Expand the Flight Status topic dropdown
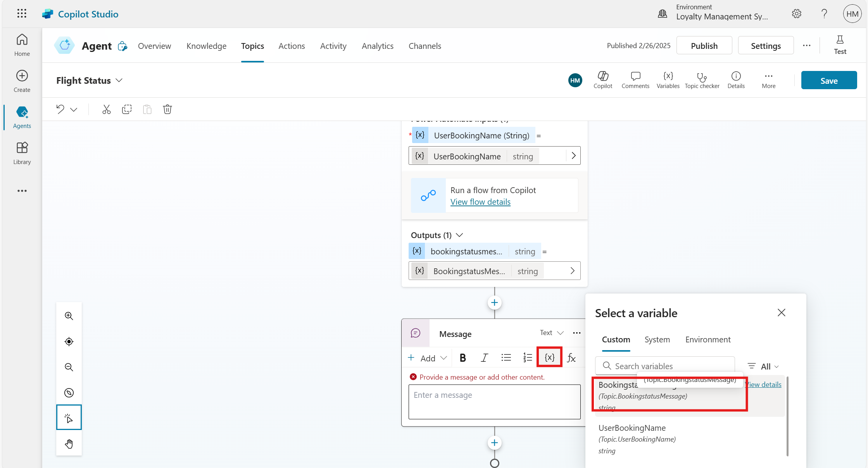This screenshot has width=868, height=468. point(119,80)
